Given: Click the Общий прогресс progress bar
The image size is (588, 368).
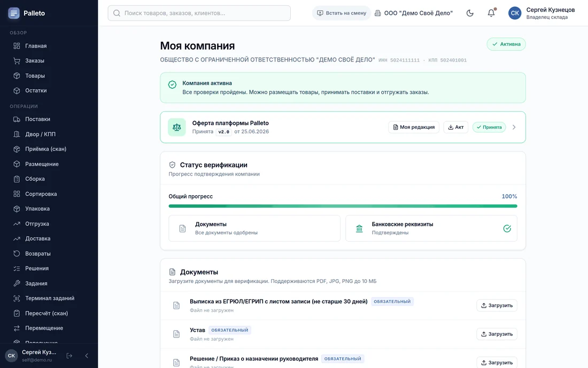Looking at the screenshot, I should point(343,206).
